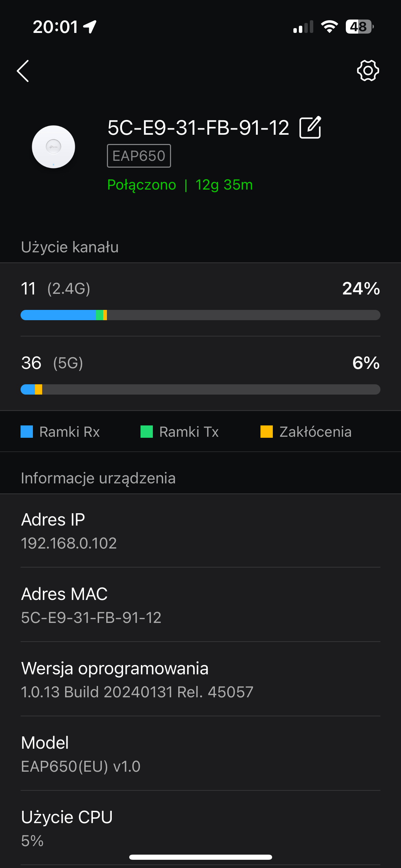Tap the battery indicator showing 48

359,27
